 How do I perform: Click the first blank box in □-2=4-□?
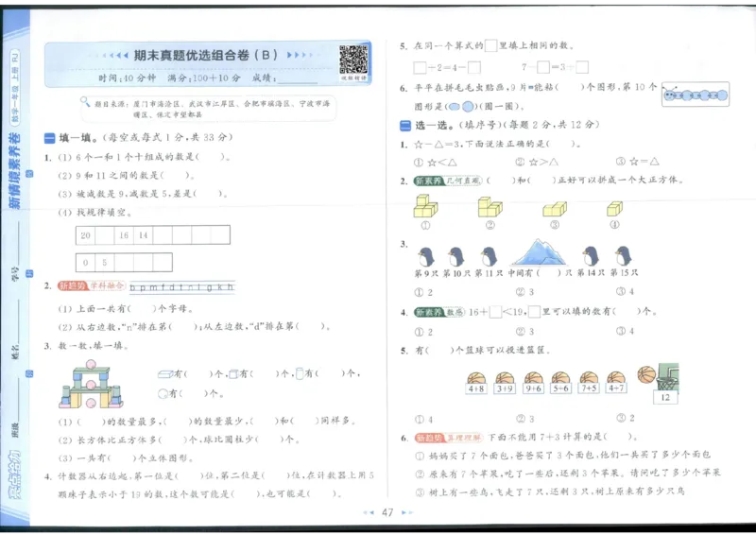(x=420, y=67)
